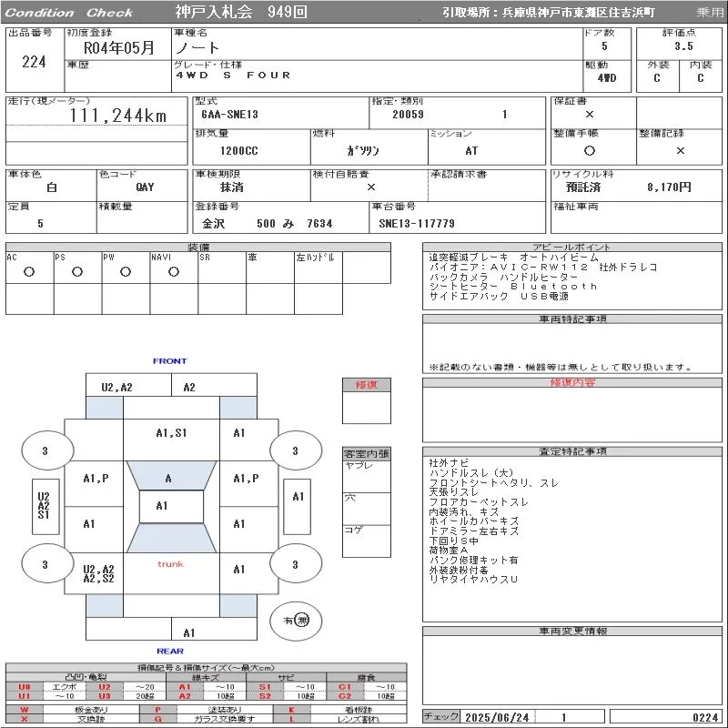Click the evaluation score "3.5"
Screen dimensions: 728x728
pos(683,46)
